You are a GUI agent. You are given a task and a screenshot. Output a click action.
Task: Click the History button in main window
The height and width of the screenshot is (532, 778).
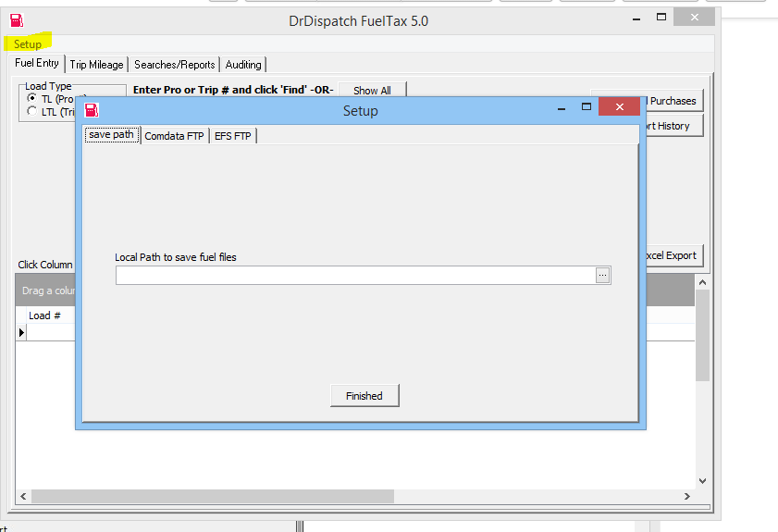673,126
